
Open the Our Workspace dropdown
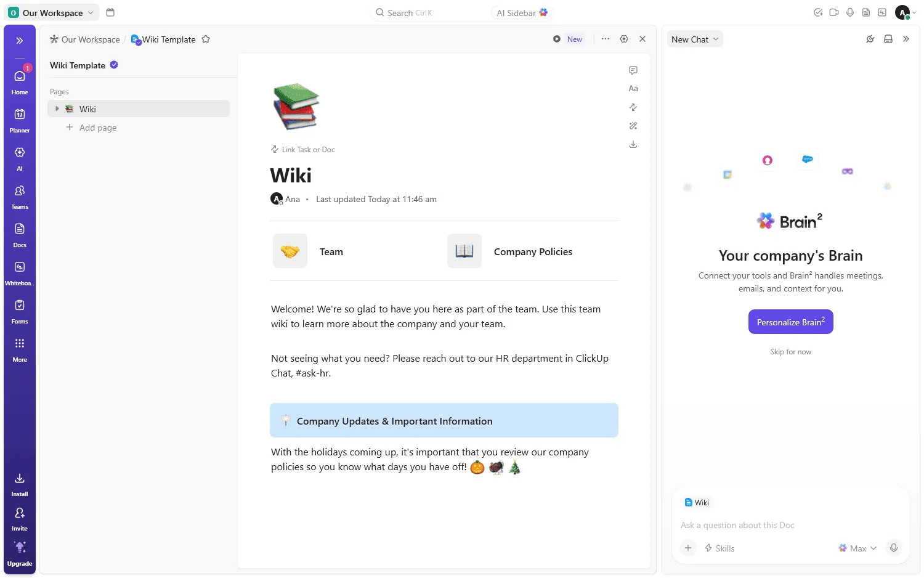[52, 12]
